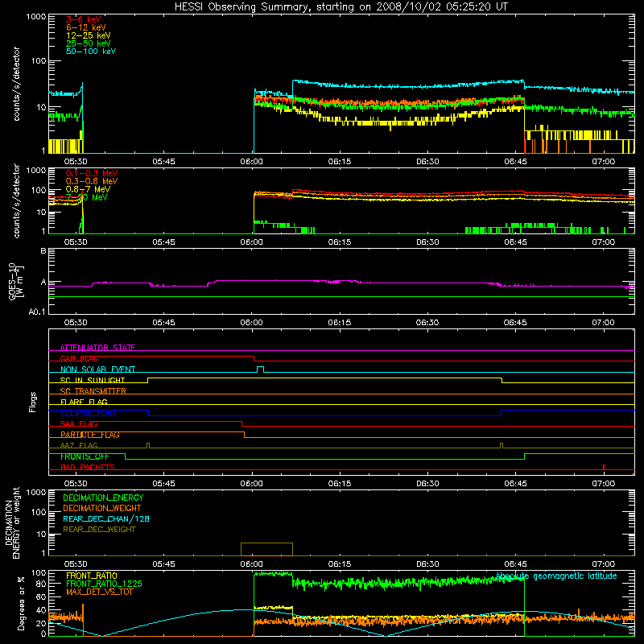Screen dimensions: 644x644
Task: Select the ATTENUATOR_STATE flag label
Action: pos(97,348)
